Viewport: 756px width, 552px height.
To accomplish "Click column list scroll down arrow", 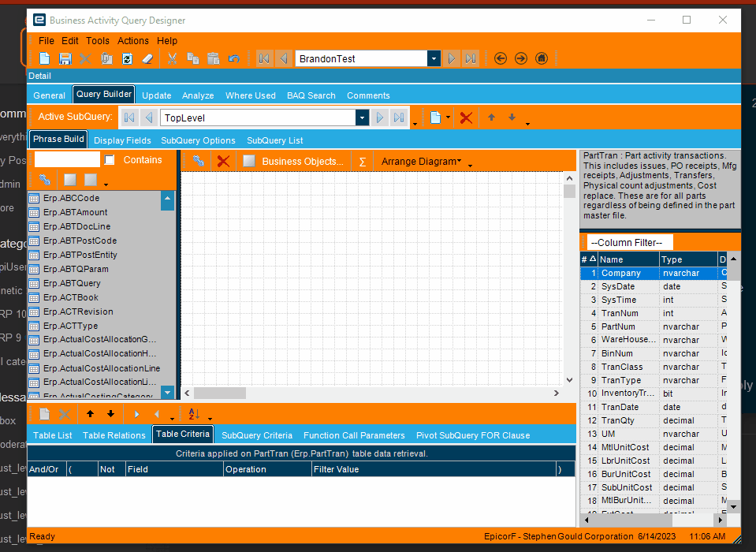I will (733, 506).
